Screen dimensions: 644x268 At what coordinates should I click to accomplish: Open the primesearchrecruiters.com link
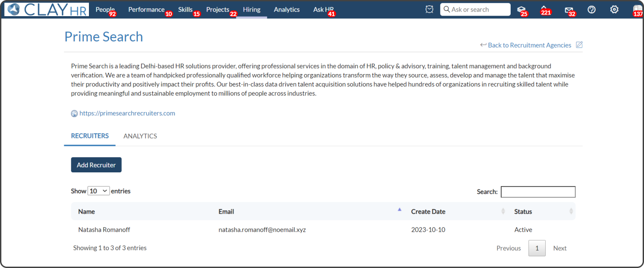tap(127, 113)
